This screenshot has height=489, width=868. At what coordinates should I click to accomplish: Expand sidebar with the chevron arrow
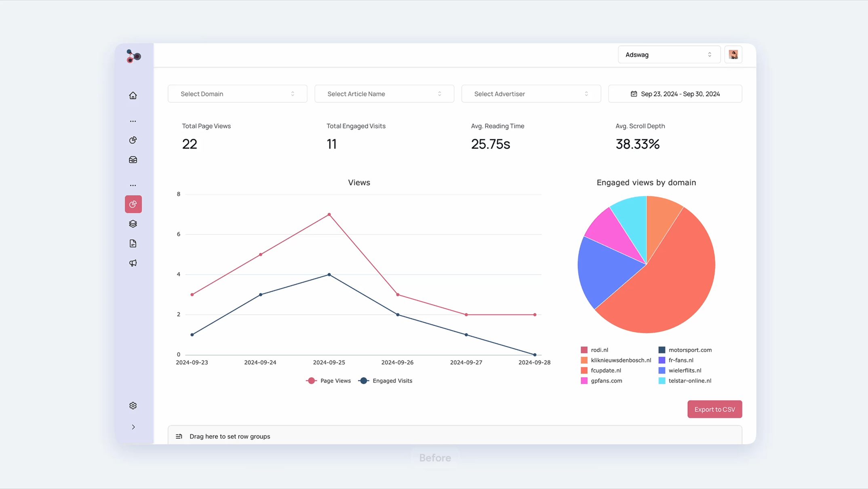(133, 427)
